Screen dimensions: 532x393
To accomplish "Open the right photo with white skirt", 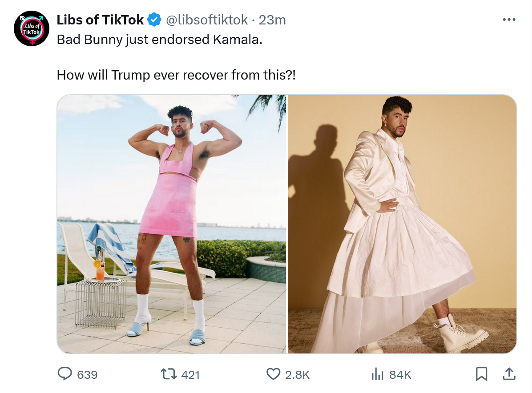I will click(x=402, y=224).
